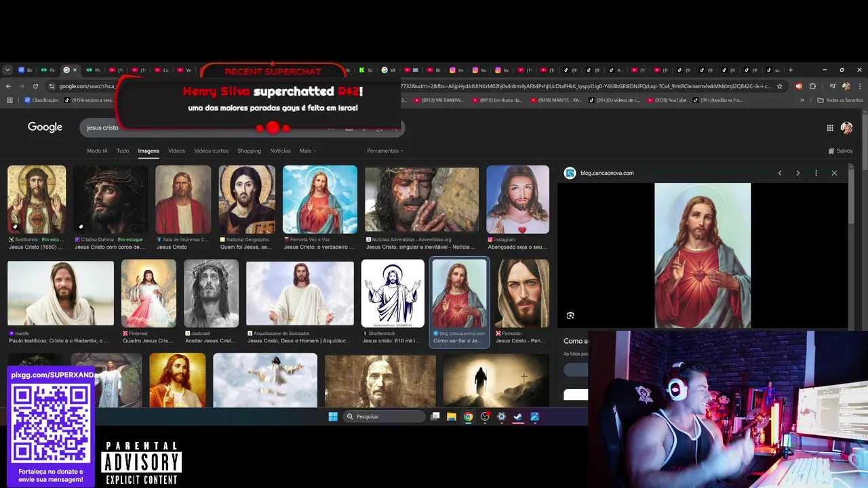Open the Santhatela Jesus Cristo (1650) thumbnail
Image resolution: width=868 pixels, height=488 pixels.
point(37,199)
